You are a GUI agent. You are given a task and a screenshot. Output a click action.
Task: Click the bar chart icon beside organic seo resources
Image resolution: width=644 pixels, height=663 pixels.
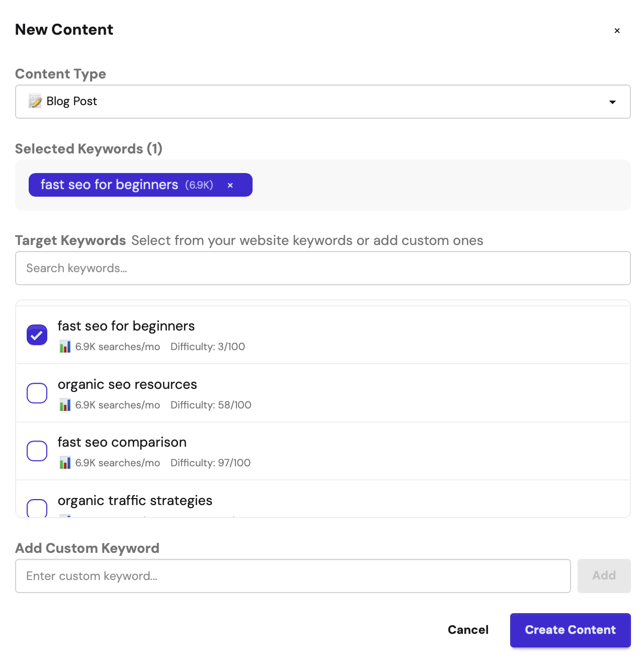point(65,405)
